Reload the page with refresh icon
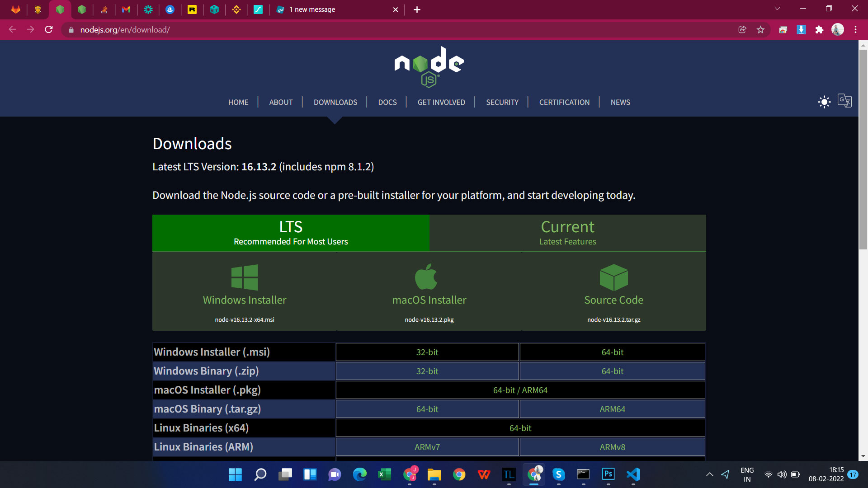This screenshot has height=488, width=868. [x=49, y=30]
